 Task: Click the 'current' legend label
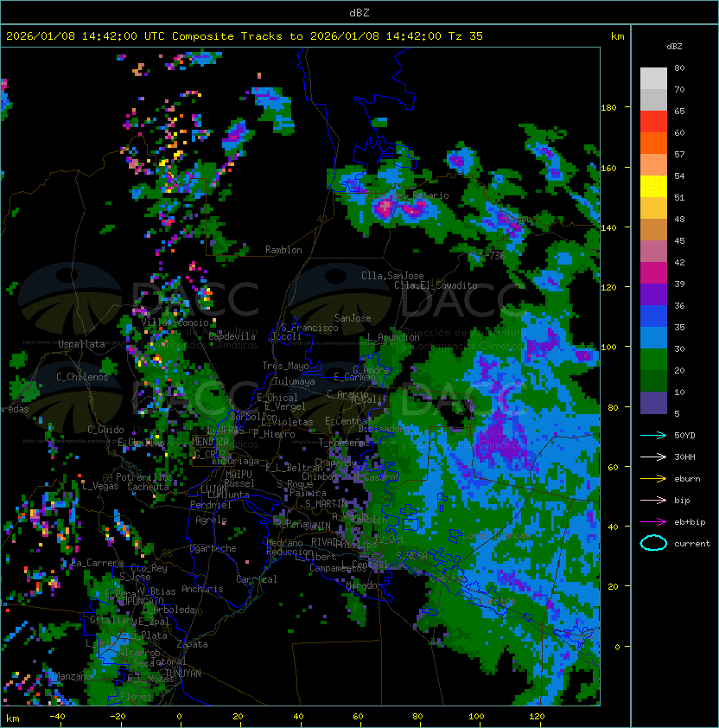click(x=692, y=544)
